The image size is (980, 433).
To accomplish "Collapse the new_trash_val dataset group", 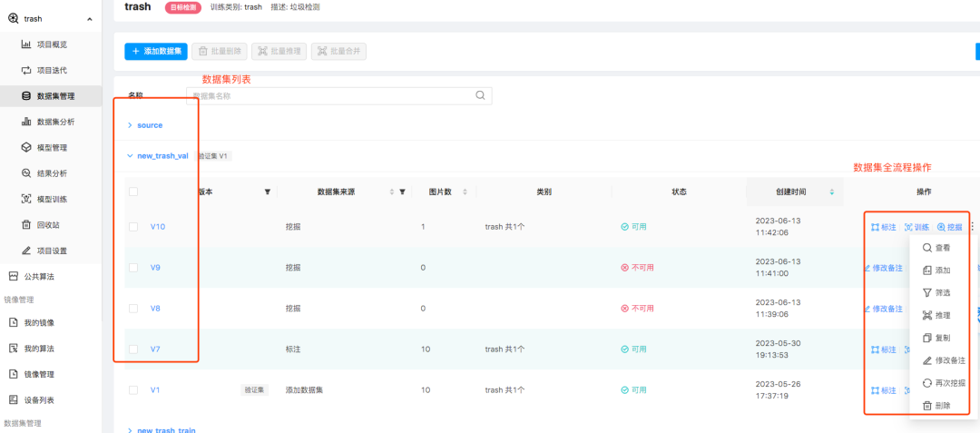I will pyautogui.click(x=130, y=156).
